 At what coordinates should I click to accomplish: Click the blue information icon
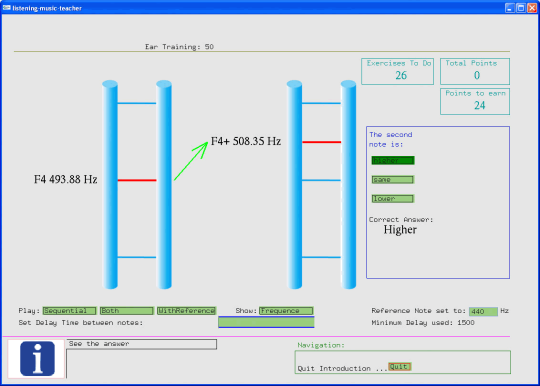click(x=37, y=358)
